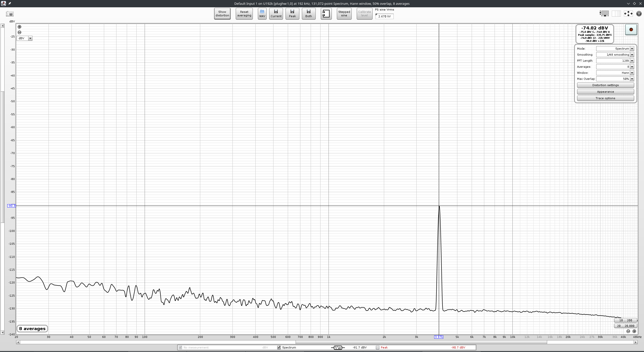Screen dimensions: 644x352
Task: Set frequency range to 10 .. 200
Action: coord(625,320)
